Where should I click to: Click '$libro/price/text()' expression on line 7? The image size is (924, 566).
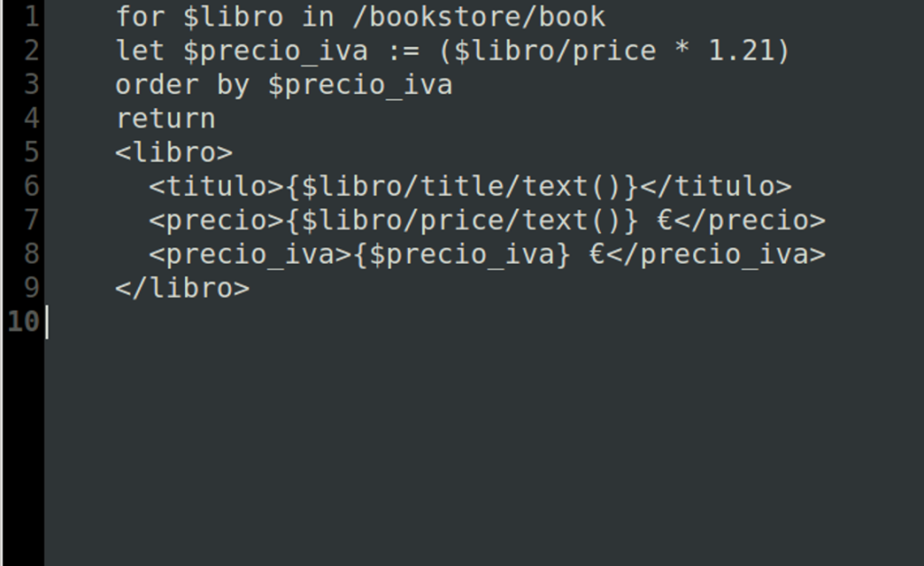[461, 220]
